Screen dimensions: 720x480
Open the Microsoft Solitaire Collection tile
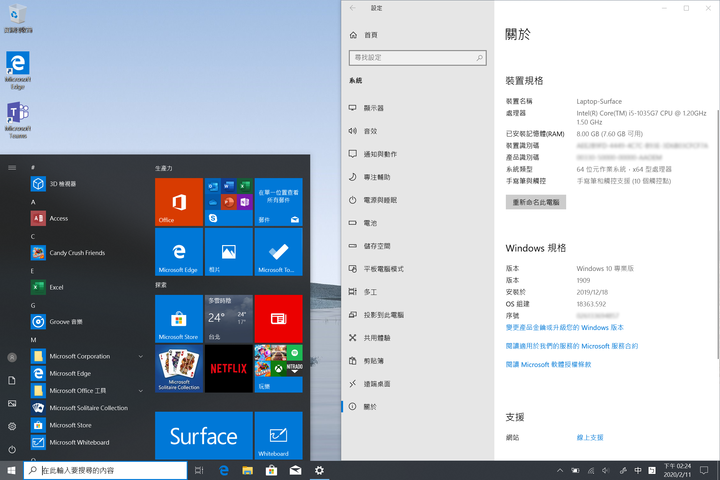pyautogui.click(x=179, y=368)
